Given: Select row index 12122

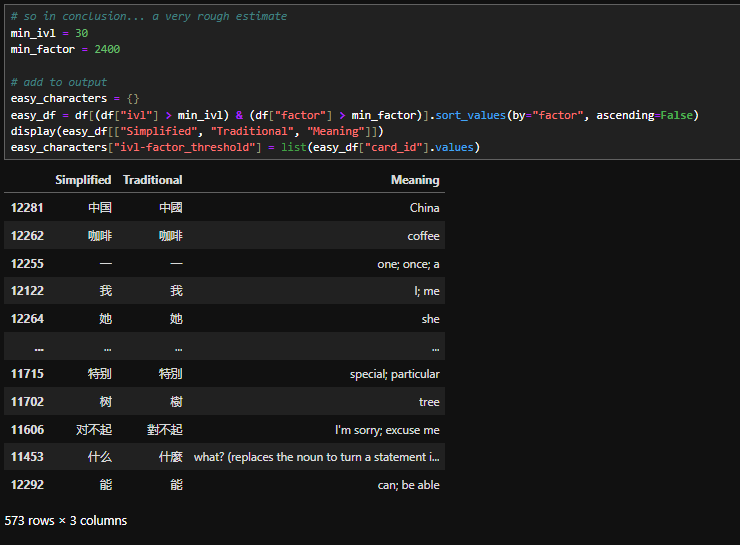Looking at the screenshot, I should click(x=29, y=291).
